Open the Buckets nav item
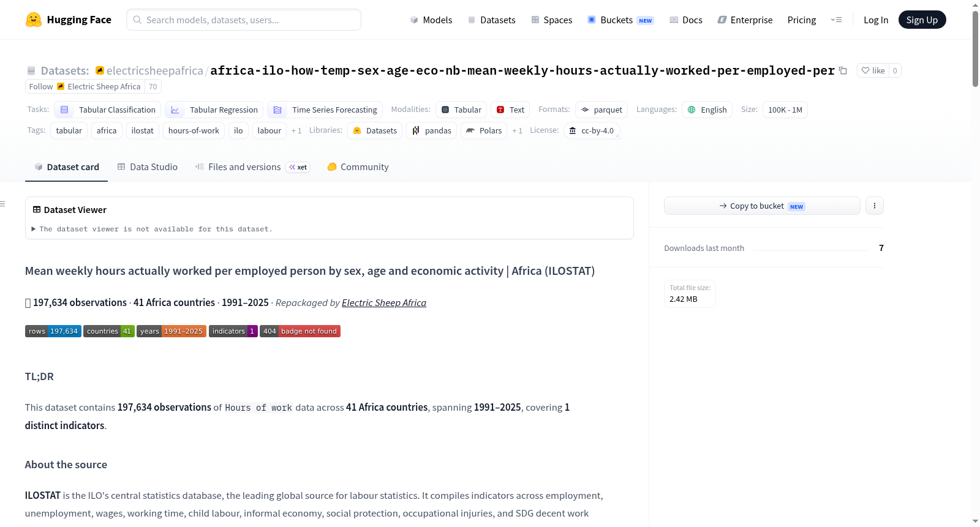This screenshot has width=980, height=527. coord(620,20)
